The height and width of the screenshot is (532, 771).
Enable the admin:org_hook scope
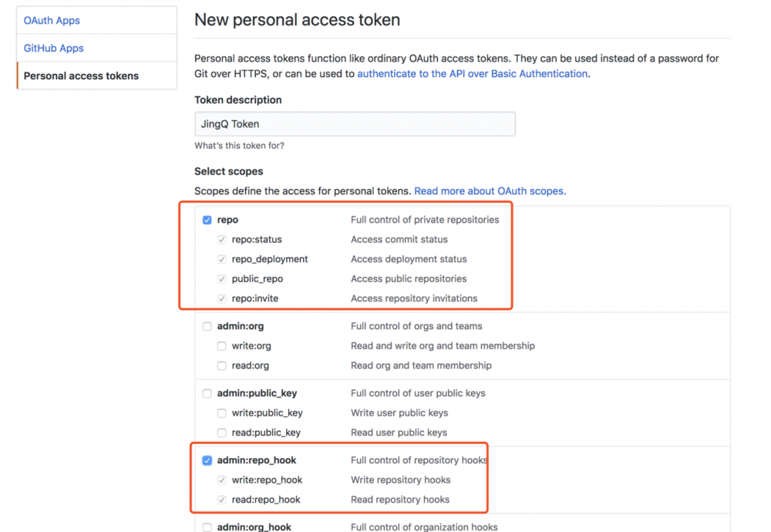tap(207, 527)
